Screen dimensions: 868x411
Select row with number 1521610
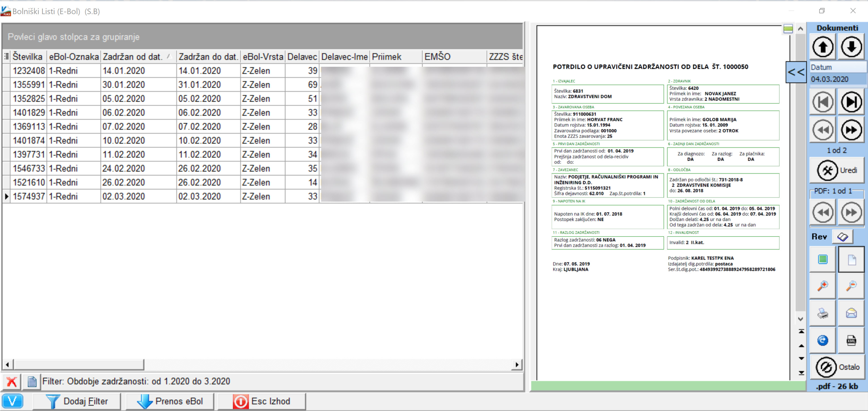point(263,182)
